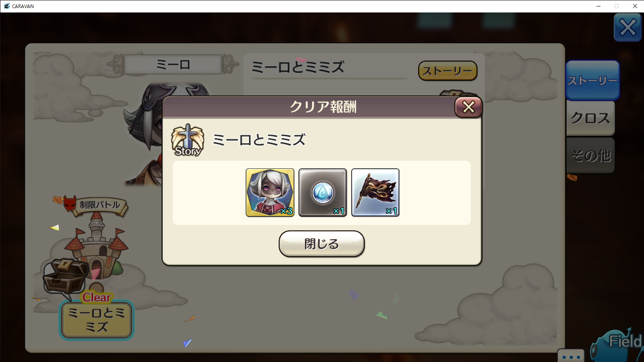The image size is (644, 362).
Task: Switch to the クロス tab
Action: (x=591, y=118)
